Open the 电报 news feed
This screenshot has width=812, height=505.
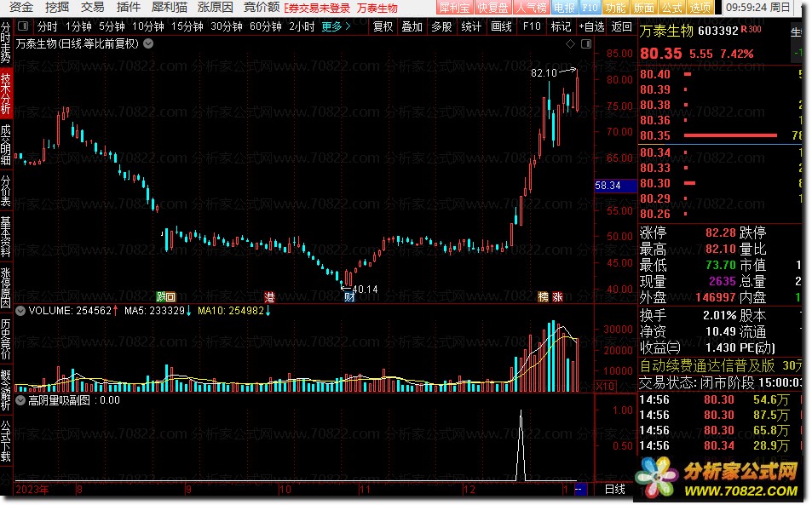(564, 8)
